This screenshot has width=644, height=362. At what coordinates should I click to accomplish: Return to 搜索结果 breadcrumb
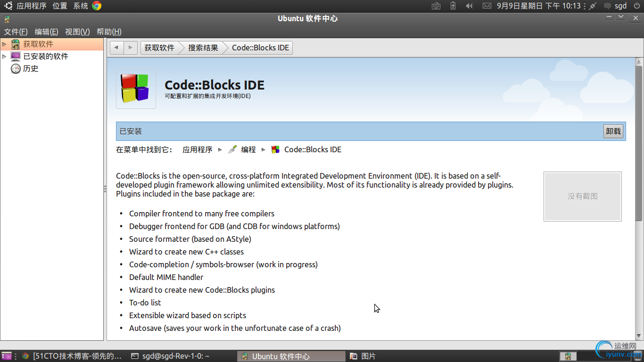pyautogui.click(x=203, y=48)
